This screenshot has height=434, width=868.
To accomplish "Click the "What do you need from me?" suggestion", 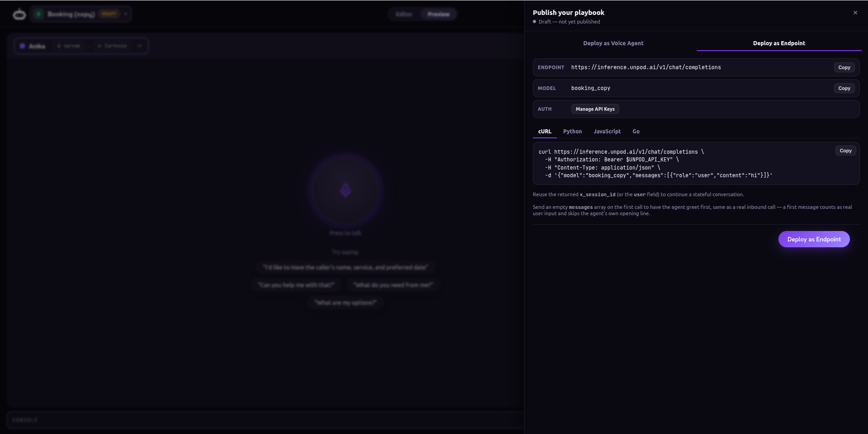I will 393,285.
